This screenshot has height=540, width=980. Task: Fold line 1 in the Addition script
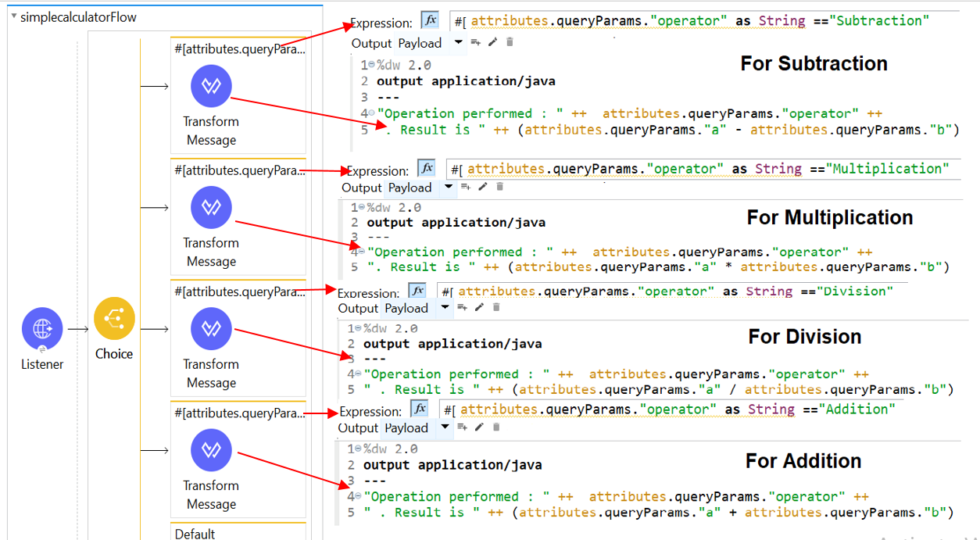point(357,449)
